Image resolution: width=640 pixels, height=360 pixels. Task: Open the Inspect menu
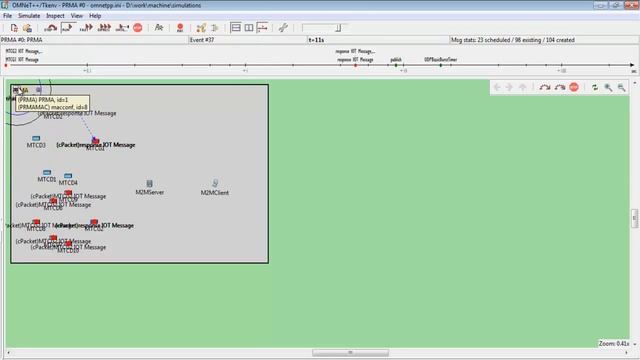(x=55, y=16)
